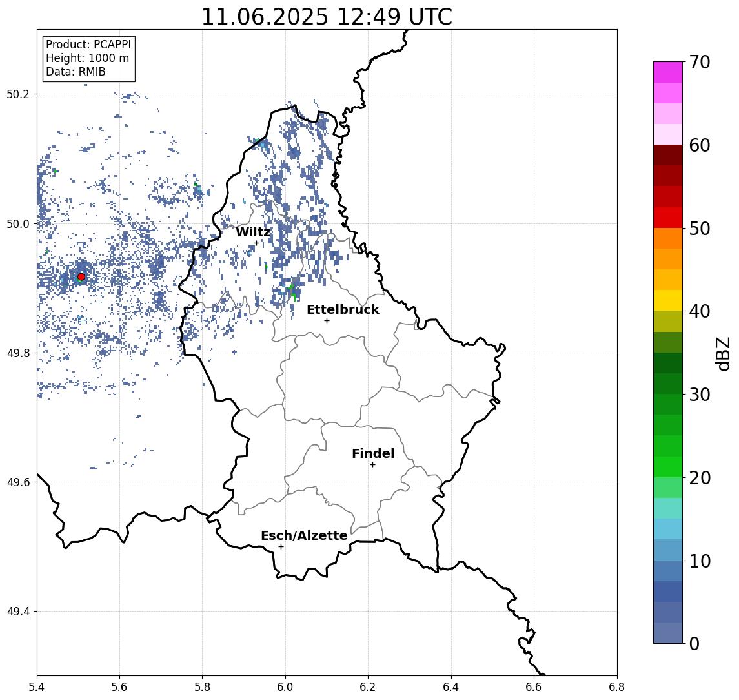Image resolution: width=739 pixels, height=700 pixels.
Task: Click the longitude axis label 6.4
Action: pyautogui.click(x=451, y=687)
